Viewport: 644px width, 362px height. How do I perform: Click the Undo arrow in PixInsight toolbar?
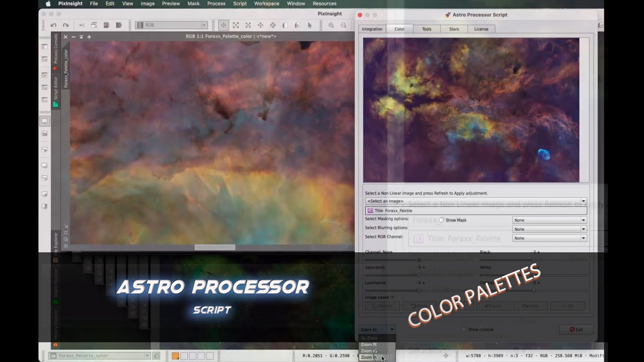pyautogui.click(x=53, y=25)
